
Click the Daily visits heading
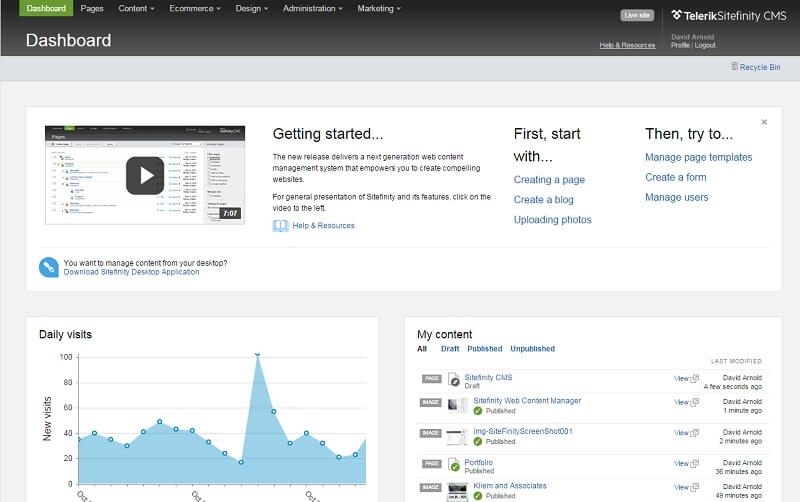65,335
